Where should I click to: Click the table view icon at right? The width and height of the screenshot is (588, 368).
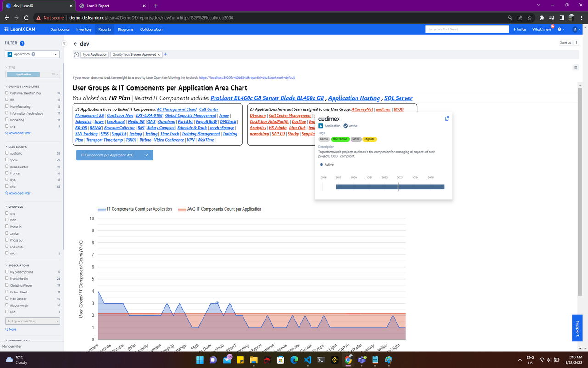click(576, 67)
